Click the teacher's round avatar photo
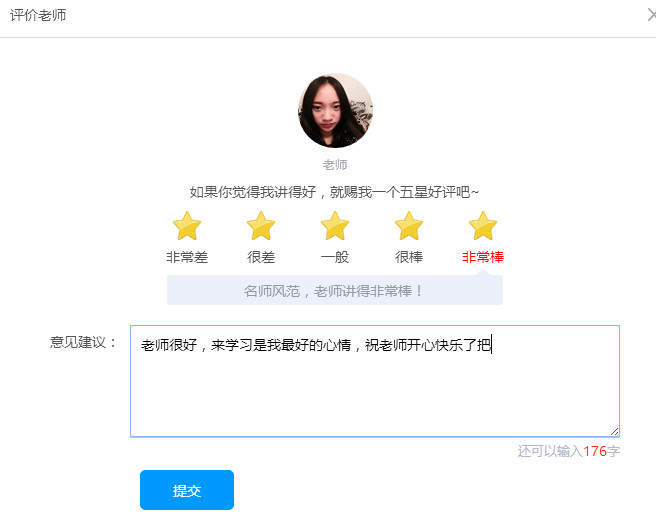The width and height of the screenshot is (656, 516). (x=335, y=110)
